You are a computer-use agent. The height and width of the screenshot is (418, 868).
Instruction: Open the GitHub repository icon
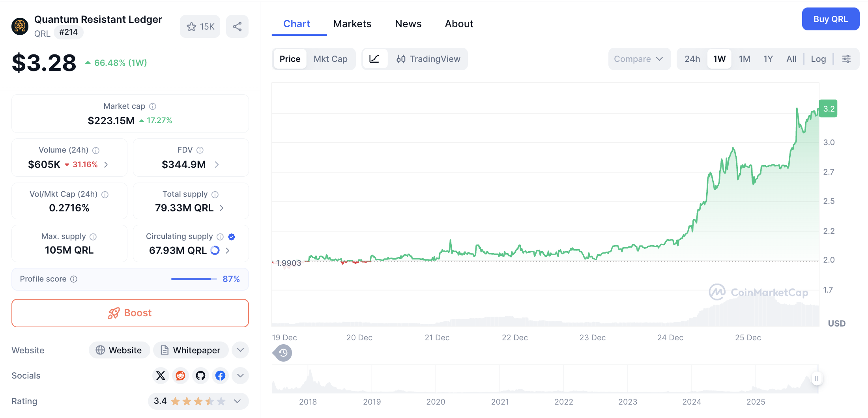(200, 375)
